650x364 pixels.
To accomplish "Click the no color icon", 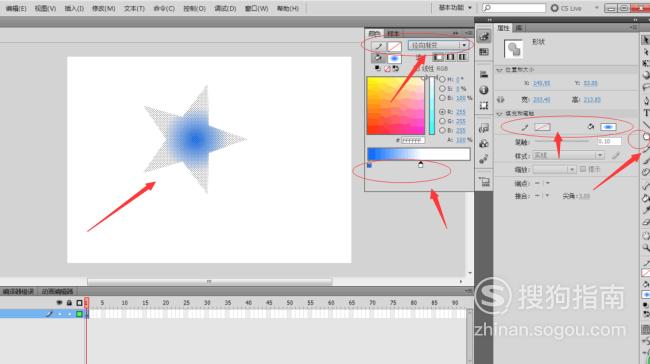I will [x=387, y=68].
